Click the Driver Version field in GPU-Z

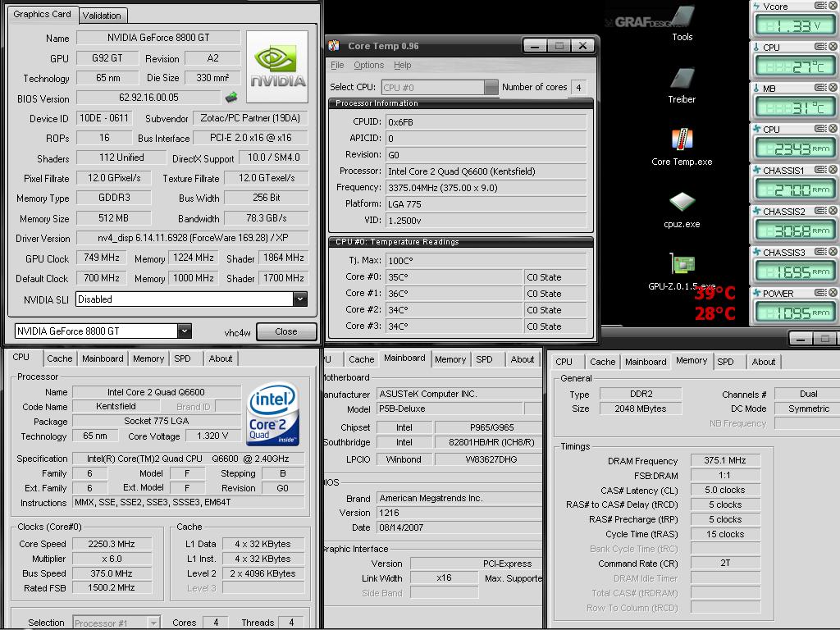[x=192, y=238]
